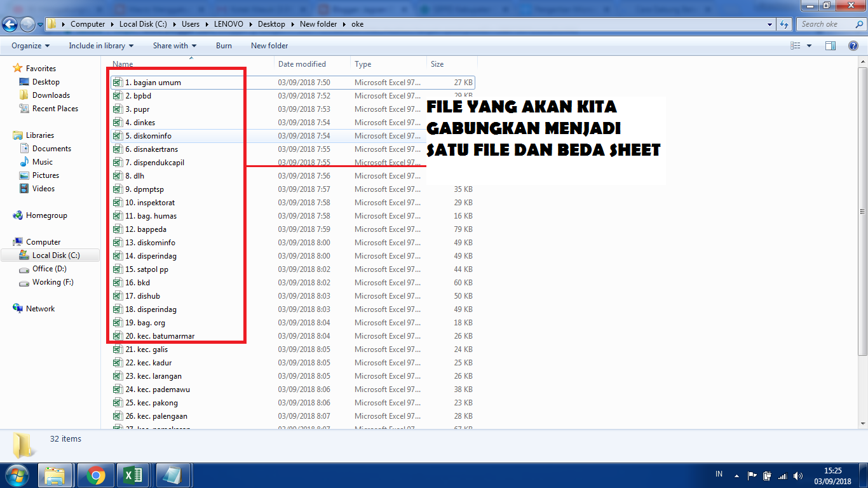Open Explorer Help via the question mark icon

tap(853, 45)
